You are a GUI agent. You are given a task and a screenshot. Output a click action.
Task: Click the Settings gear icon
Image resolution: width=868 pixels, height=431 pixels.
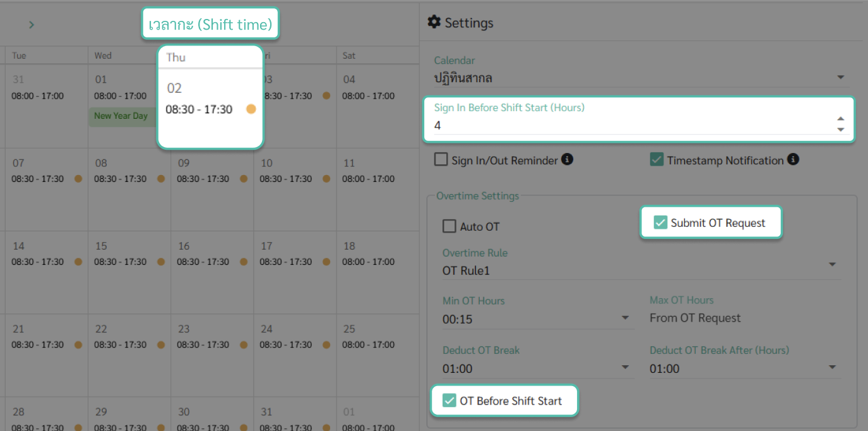tap(434, 22)
